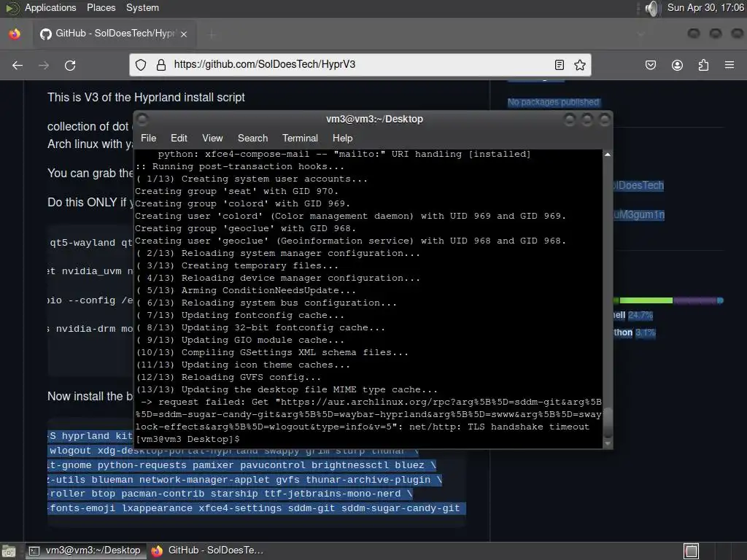Image resolution: width=747 pixels, height=560 pixels.
Task: Go back using Firefox back arrow
Action: pos(18,65)
